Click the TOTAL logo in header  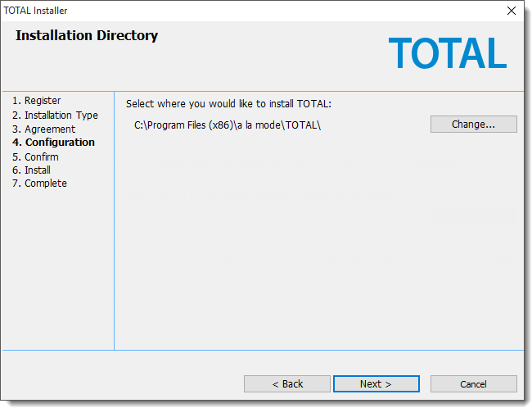coord(448,53)
